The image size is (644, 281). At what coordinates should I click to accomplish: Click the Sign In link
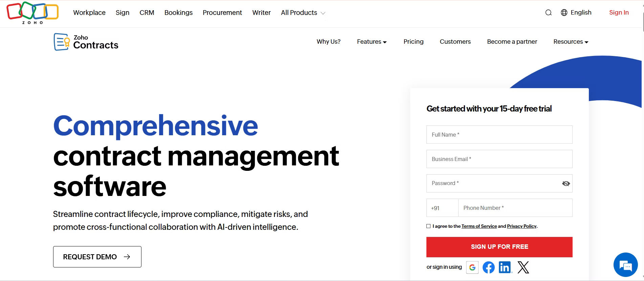[x=619, y=13]
